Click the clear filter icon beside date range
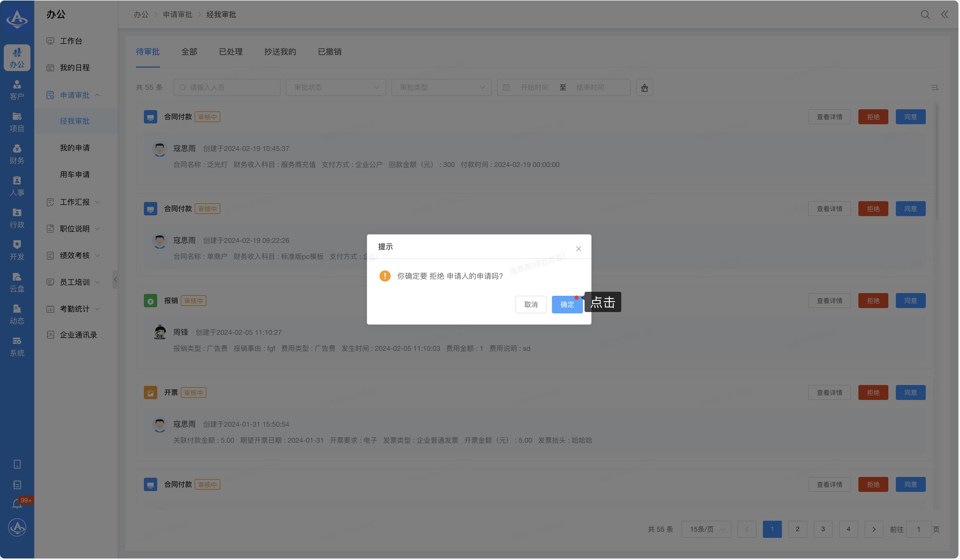 click(x=644, y=88)
